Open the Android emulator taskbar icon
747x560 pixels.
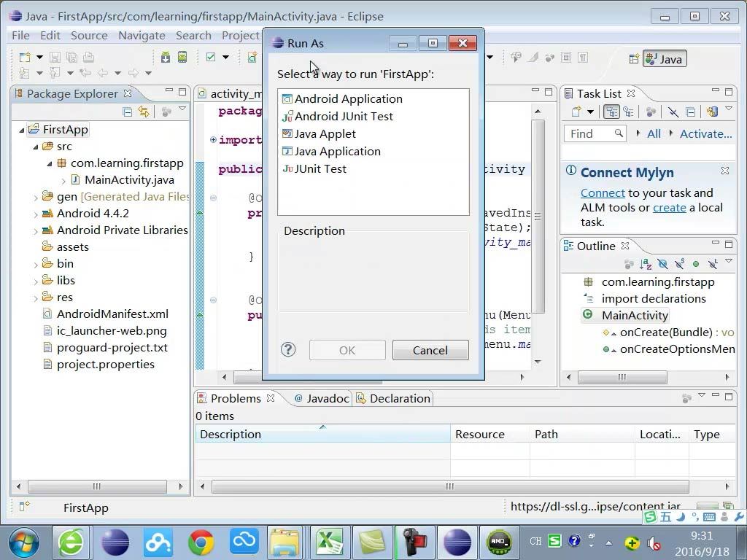pos(499,542)
